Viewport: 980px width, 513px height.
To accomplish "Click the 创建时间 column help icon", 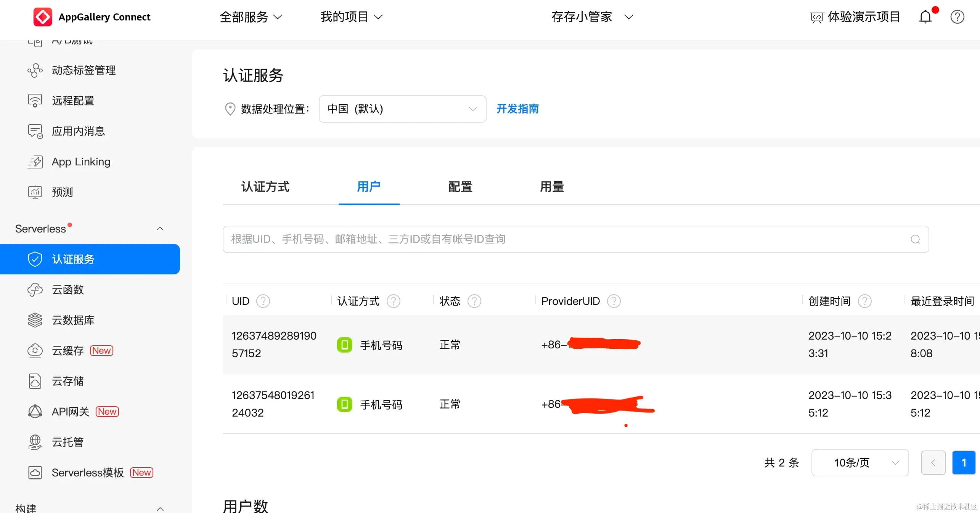I will (x=864, y=301).
